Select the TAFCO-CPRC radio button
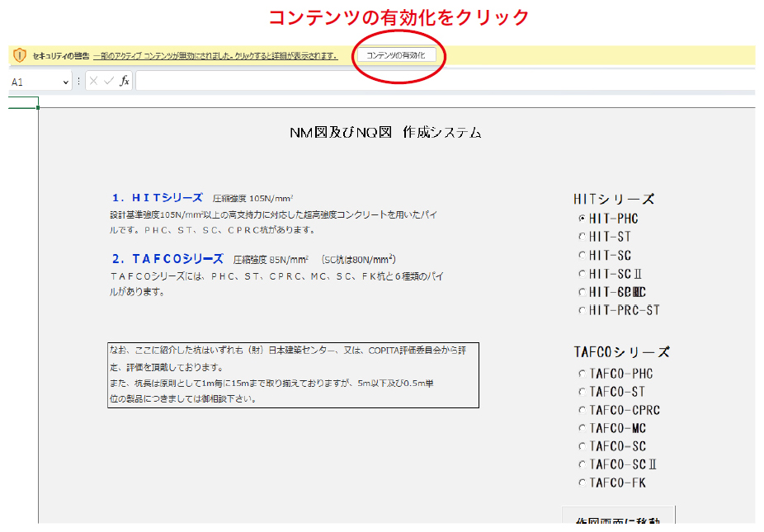Screen dimensions: 764x532 click(582, 410)
